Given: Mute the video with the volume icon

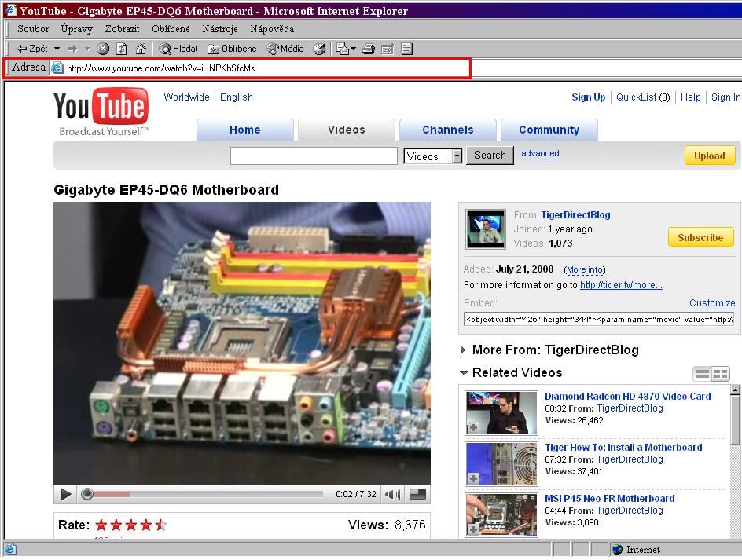Looking at the screenshot, I should click(393, 494).
